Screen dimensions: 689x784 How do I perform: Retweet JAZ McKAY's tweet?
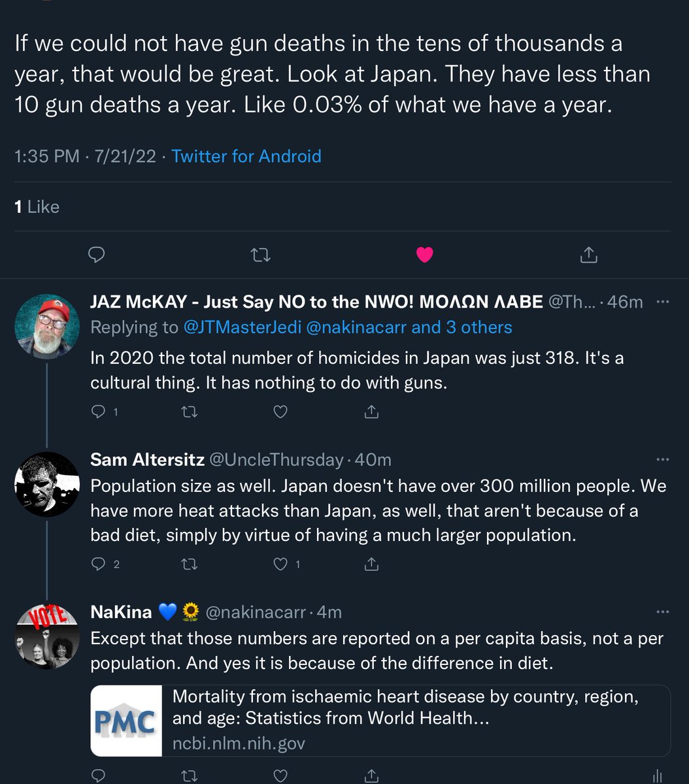point(190,412)
